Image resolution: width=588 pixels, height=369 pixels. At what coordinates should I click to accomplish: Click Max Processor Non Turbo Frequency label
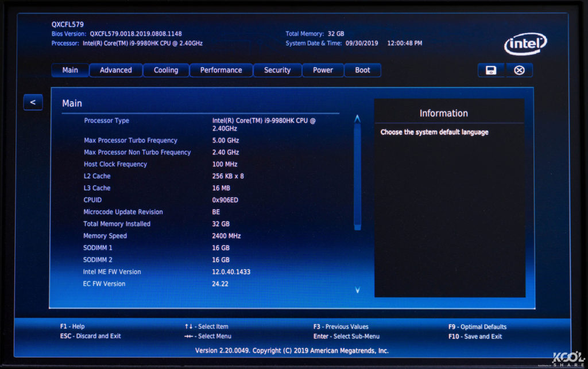pos(137,153)
